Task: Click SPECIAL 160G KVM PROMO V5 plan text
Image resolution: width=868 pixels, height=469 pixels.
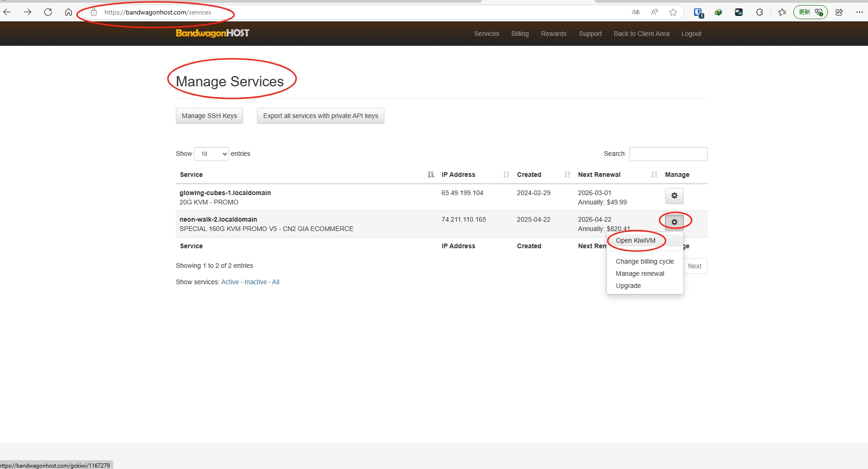Action: tap(266, 229)
